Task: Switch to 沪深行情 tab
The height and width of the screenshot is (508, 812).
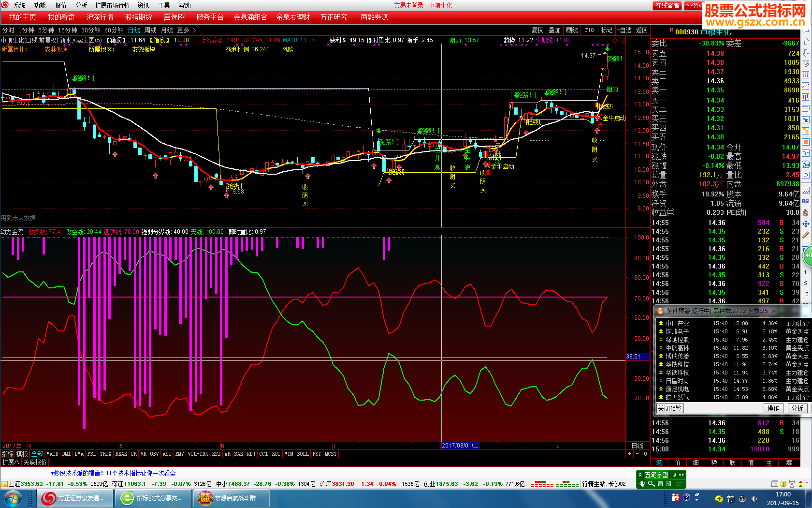Action: 100,17
